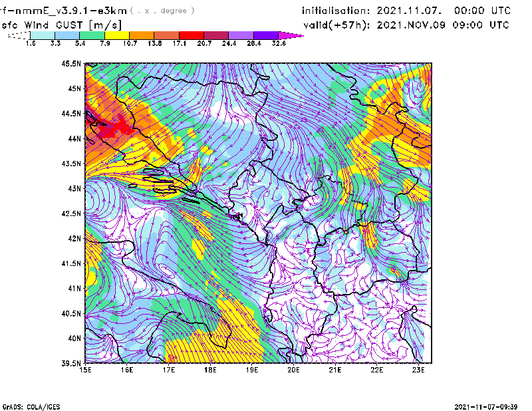Click the 23E longitude label
Image resolution: width=532 pixels, height=411 pixels.
point(418,370)
